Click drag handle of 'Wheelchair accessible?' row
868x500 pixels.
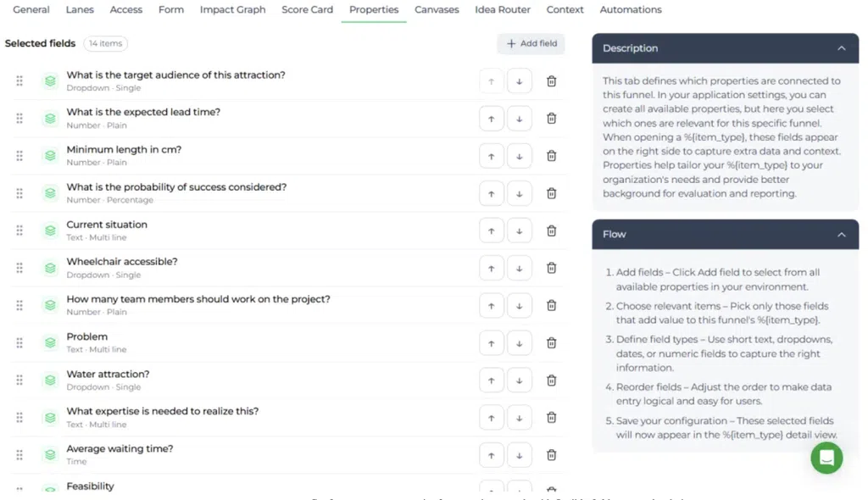pyautogui.click(x=19, y=268)
